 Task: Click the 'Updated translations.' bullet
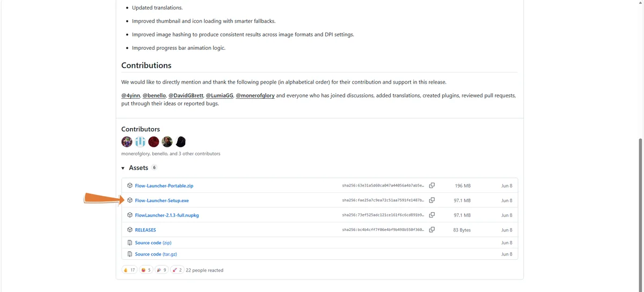157,8
